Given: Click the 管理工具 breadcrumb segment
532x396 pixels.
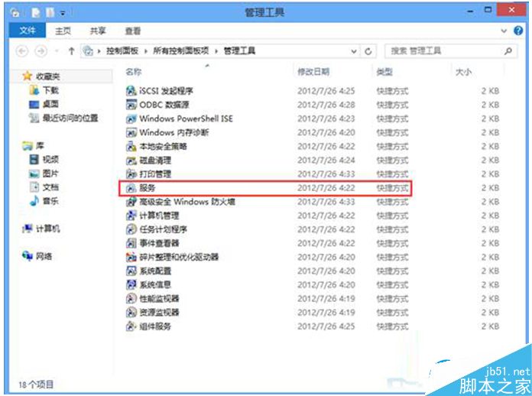Looking at the screenshot, I should (x=239, y=51).
